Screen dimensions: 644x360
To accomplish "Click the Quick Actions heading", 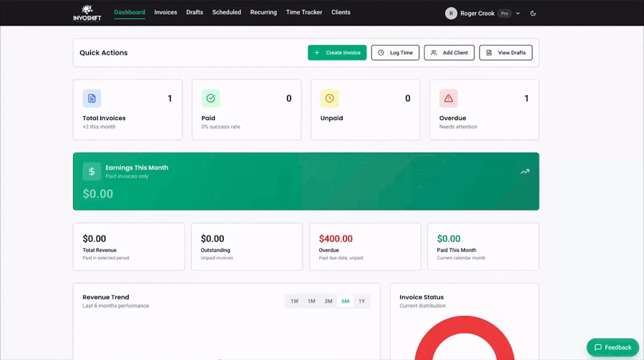I will (x=103, y=53).
